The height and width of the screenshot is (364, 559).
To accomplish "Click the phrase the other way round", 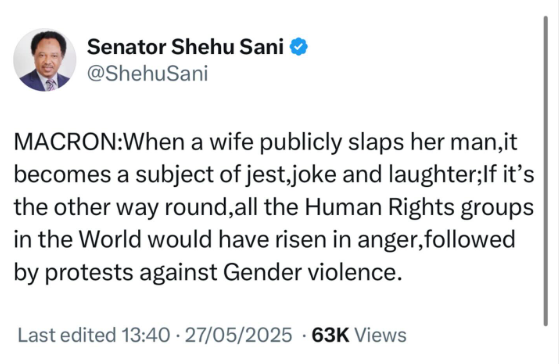I will [120, 208].
